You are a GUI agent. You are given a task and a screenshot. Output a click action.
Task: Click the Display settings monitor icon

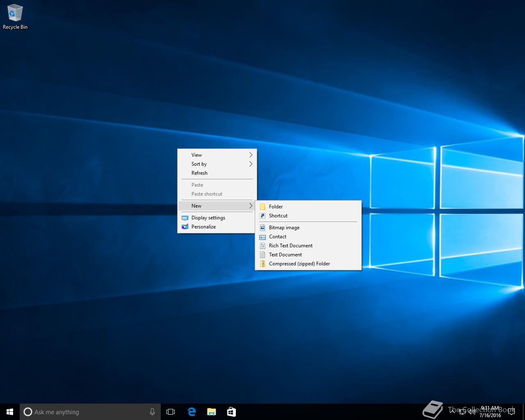185,218
